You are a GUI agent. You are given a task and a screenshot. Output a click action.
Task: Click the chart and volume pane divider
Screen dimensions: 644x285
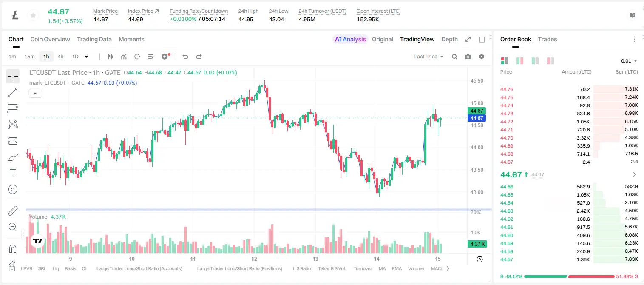(258, 209)
